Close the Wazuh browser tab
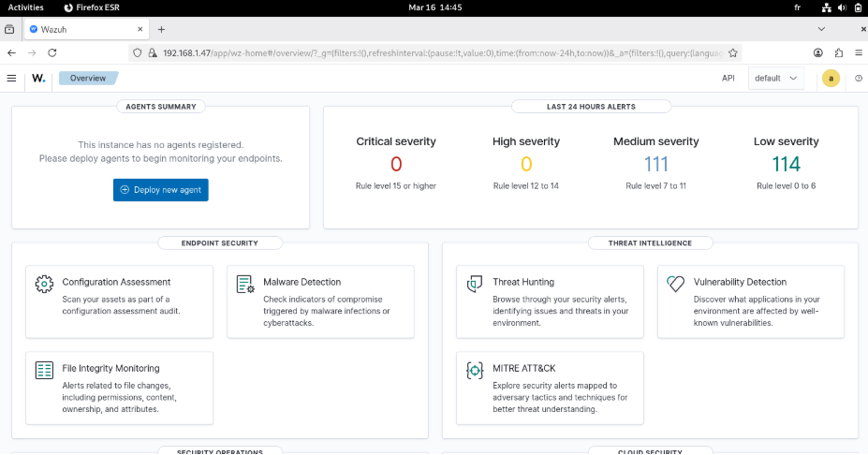This screenshot has width=868, height=455. tap(140, 29)
